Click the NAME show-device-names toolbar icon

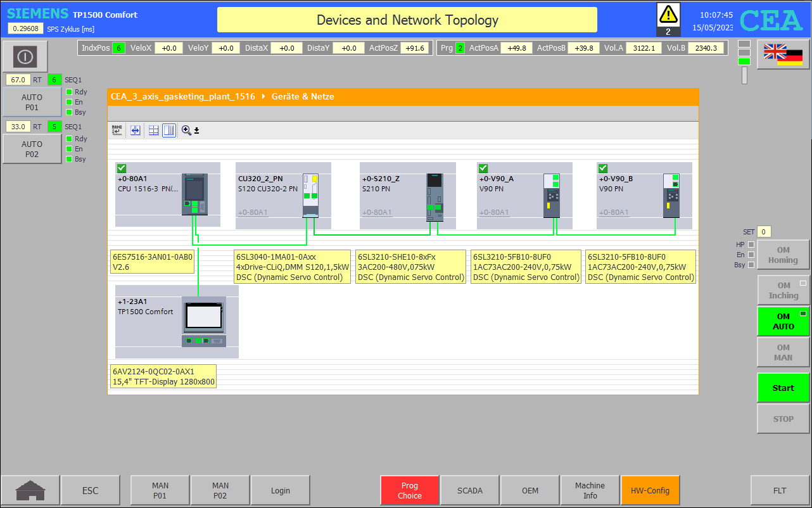(117, 130)
